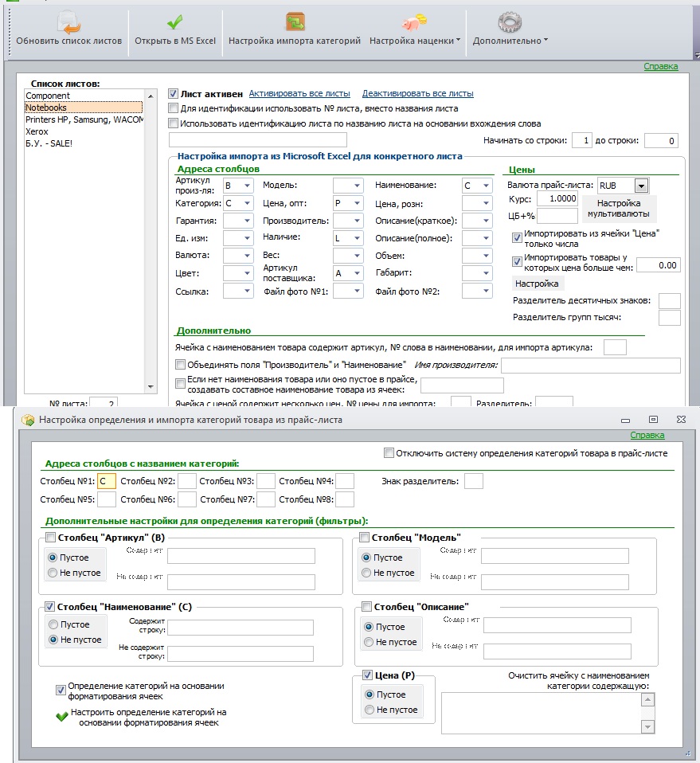700x763 pixels.
Task: Check Отключить систему определения категорий option
Action: click(389, 453)
